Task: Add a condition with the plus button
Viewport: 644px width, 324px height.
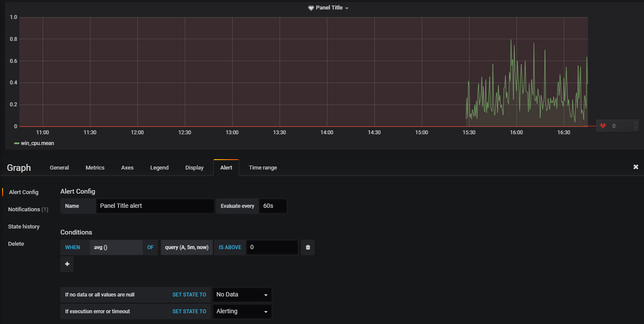Action: point(67,264)
